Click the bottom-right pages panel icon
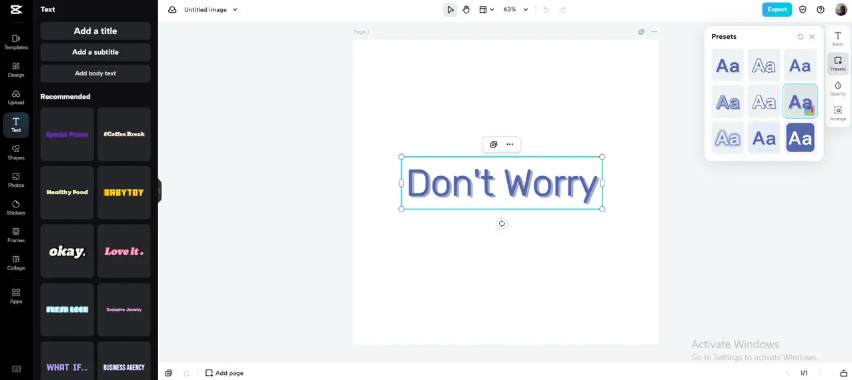852x380 pixels. [x=843, y=373]
